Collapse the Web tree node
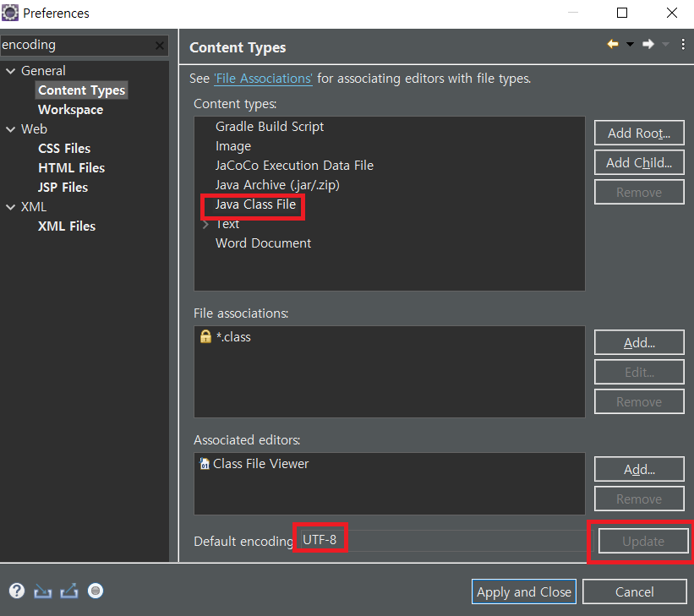Image resolution: width=694 pixels, height=616 pixels. click(11, 129)
